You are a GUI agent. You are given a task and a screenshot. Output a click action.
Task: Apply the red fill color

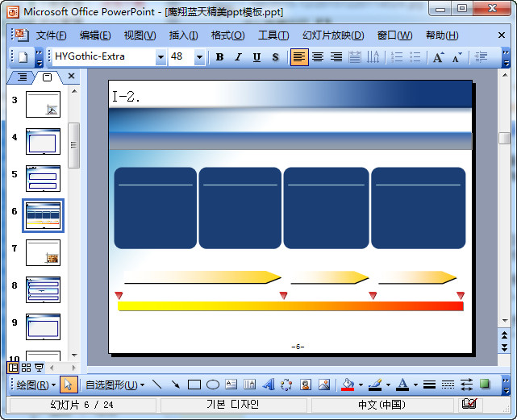pyautogui.click(x=348, y=385)
